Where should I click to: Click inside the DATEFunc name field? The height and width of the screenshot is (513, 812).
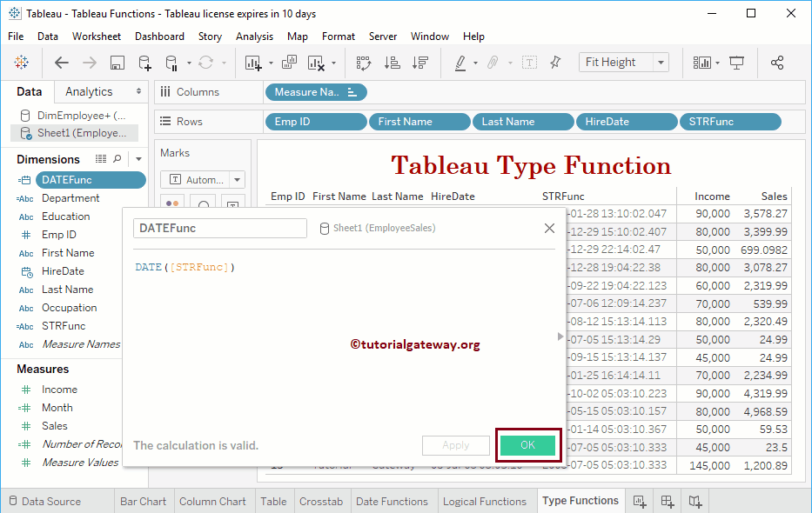pyautogui.click(x=219, y=228)
